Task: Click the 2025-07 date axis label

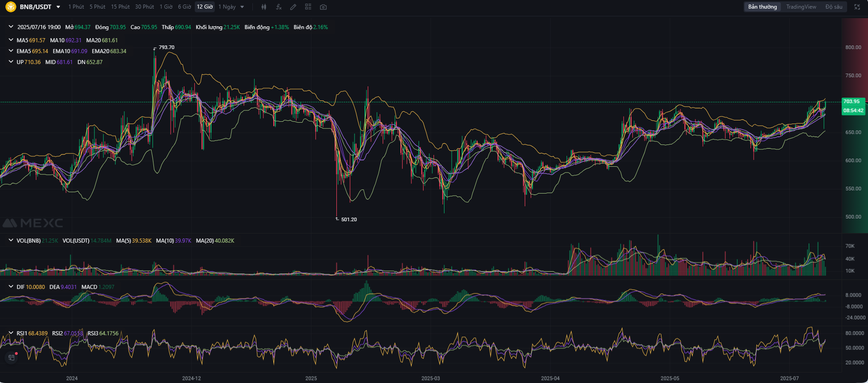Action: (789, 378)
